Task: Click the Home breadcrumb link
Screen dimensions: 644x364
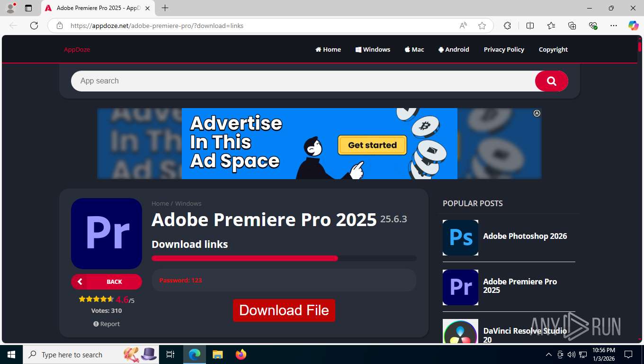Action: tap(160, 203)
